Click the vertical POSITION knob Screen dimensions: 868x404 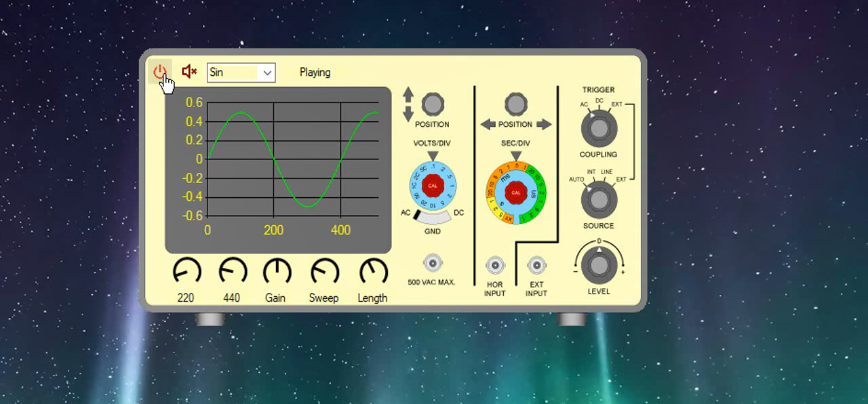tap(433, 104)
